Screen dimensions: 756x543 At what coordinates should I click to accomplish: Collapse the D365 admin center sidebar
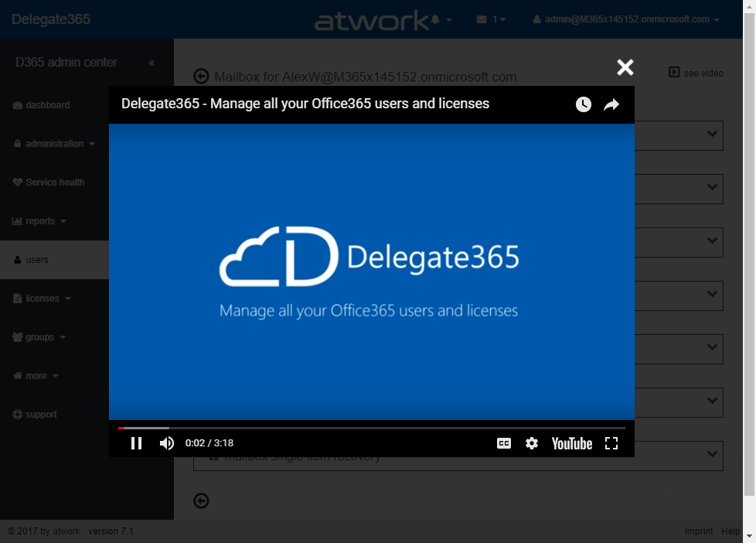[152, 63]
